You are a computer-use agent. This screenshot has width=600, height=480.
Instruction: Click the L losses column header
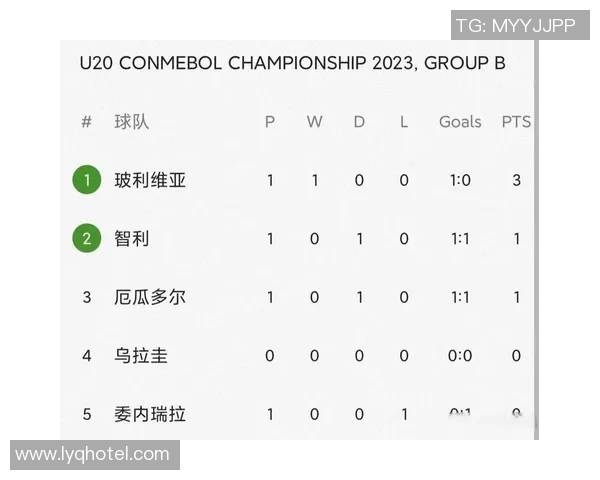[x=404, y=122]
